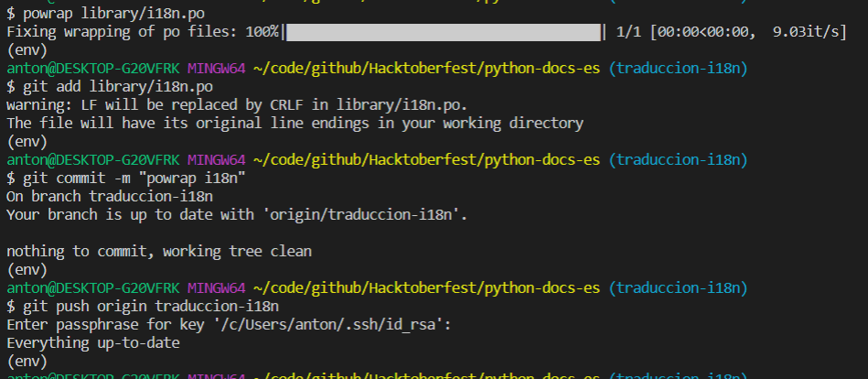Click the '$ git push origin traduccion-i18n' command

(143, 307)
